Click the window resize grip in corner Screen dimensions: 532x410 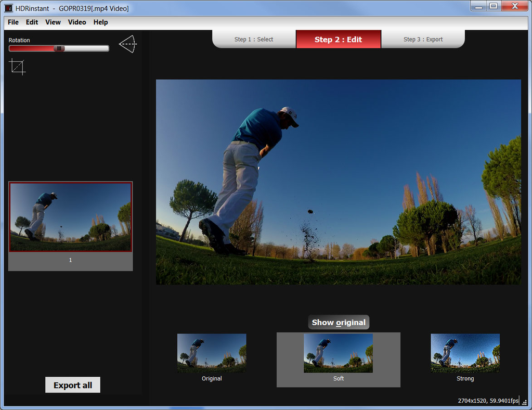pyautogui.click(x=525, y=402)
